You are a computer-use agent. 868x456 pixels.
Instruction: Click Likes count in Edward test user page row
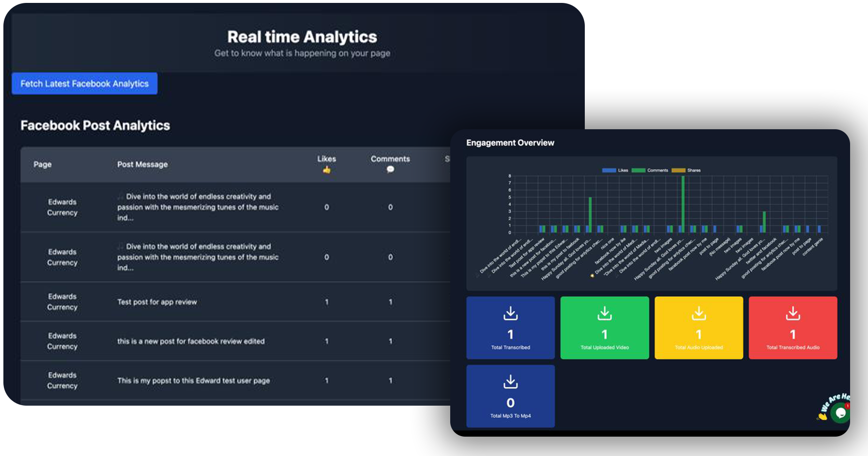[x=327, y=380]
